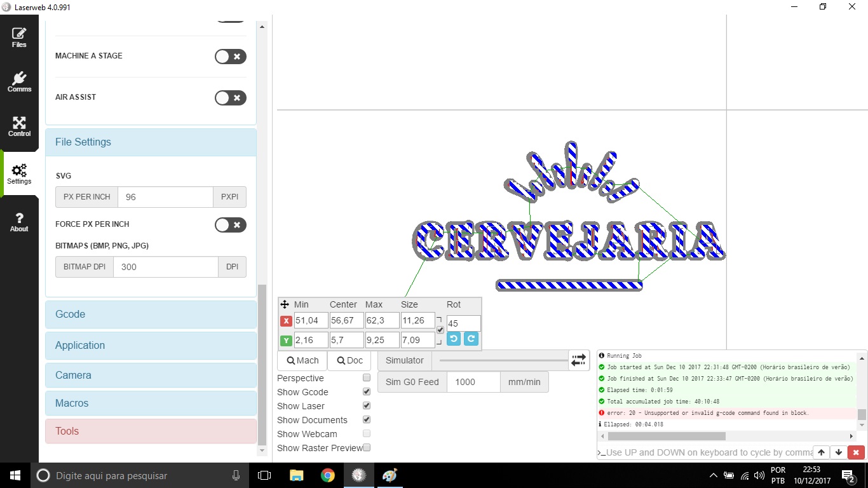Image resolution: width=868 pixels, height=488 pixels.
Task: Toggle the lock aspect ratio checkbox
Action: click(x=440, y=330)
